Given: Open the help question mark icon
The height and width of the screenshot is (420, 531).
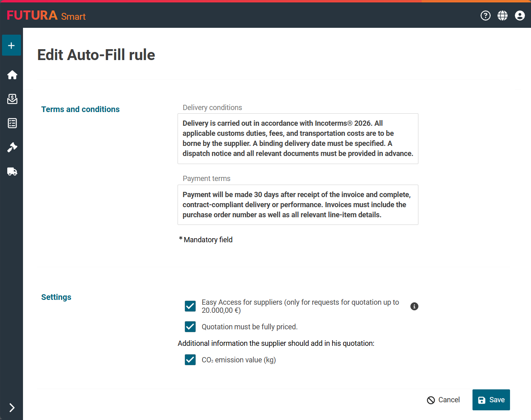Looking at the screenshot, I should [x=485, y=16].
